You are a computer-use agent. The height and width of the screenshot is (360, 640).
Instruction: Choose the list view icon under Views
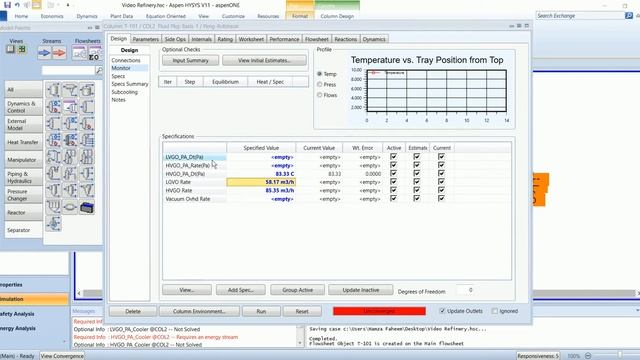(10, 49)
